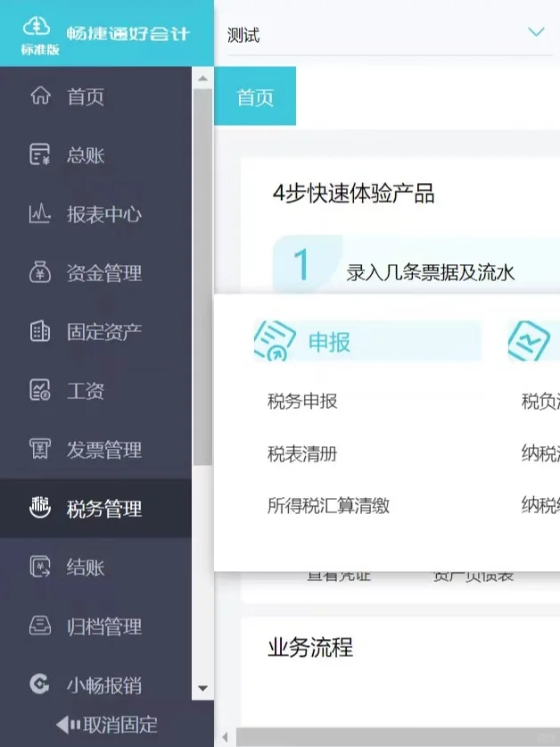Open the 发票管理 menu item
The width and height of the screenshot is (560, 747).
(95, 450)
